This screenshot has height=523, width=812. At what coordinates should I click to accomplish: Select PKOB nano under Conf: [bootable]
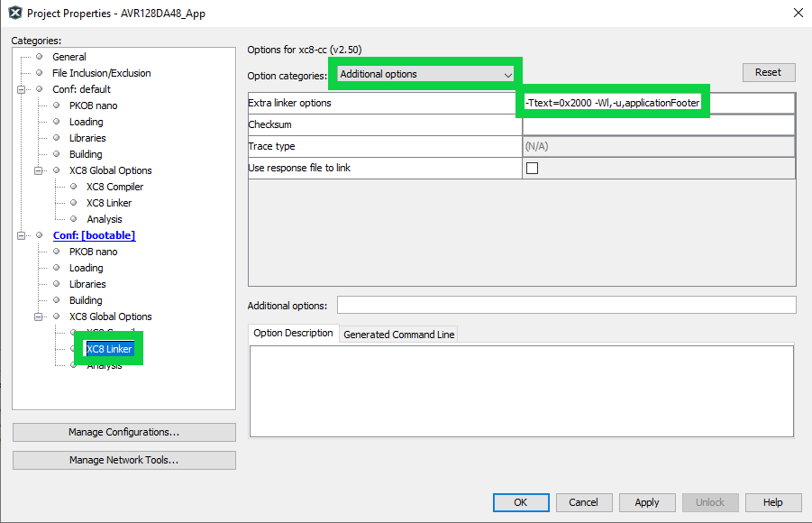tap(93, 252)
